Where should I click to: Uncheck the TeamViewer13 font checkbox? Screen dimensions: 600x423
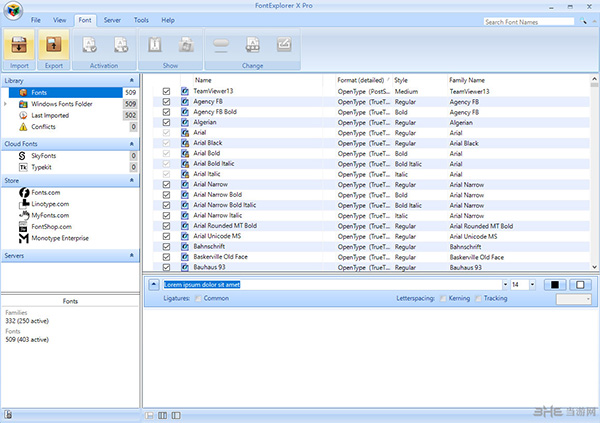coord(166,91)
